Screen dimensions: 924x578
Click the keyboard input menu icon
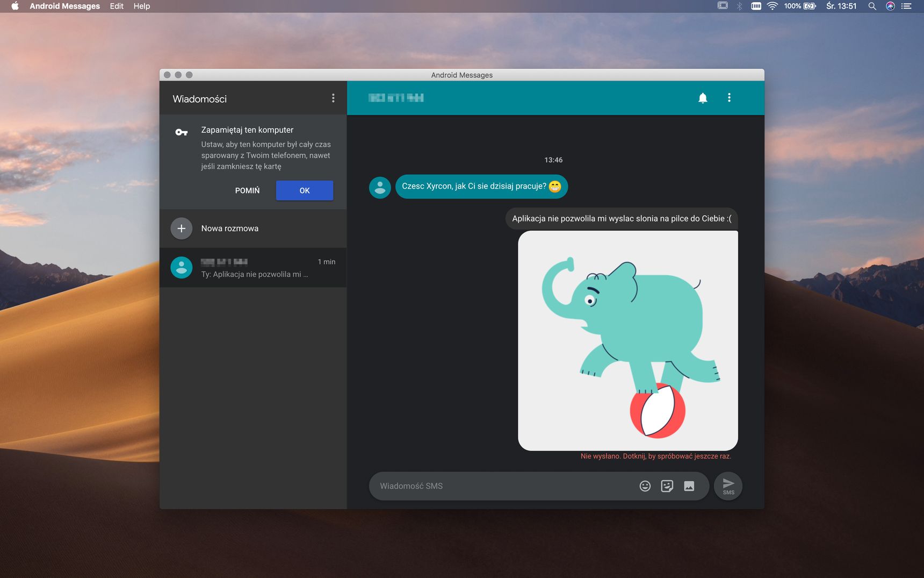click(x=756, y=6)
